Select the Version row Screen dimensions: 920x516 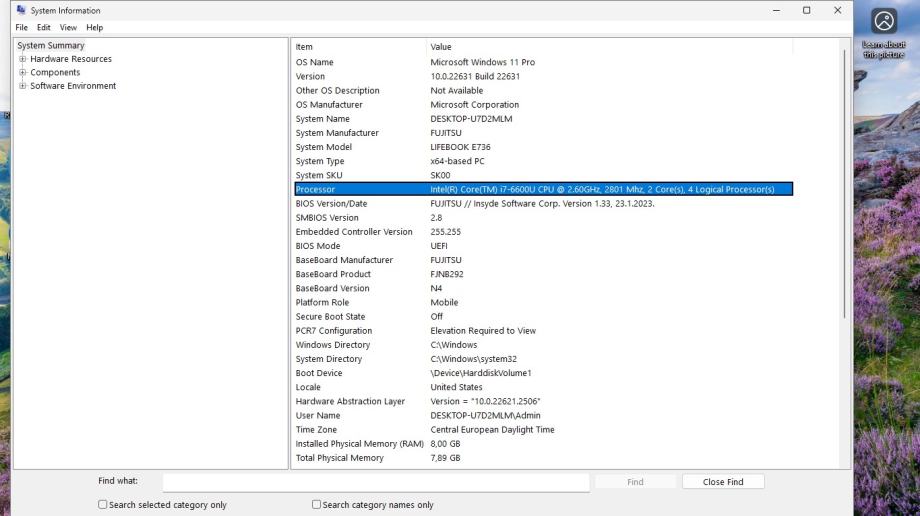tap(543, 76)
